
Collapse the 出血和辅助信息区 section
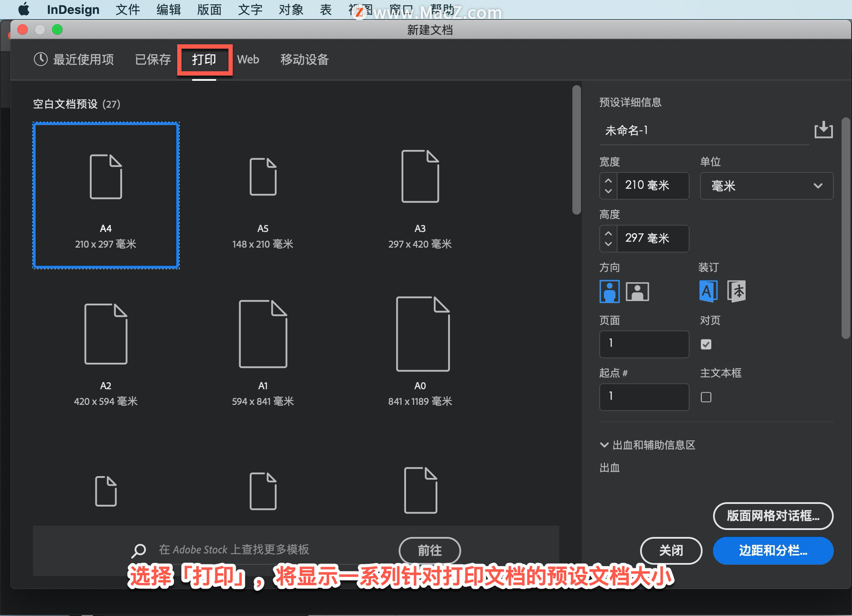(x=604, y=445)
